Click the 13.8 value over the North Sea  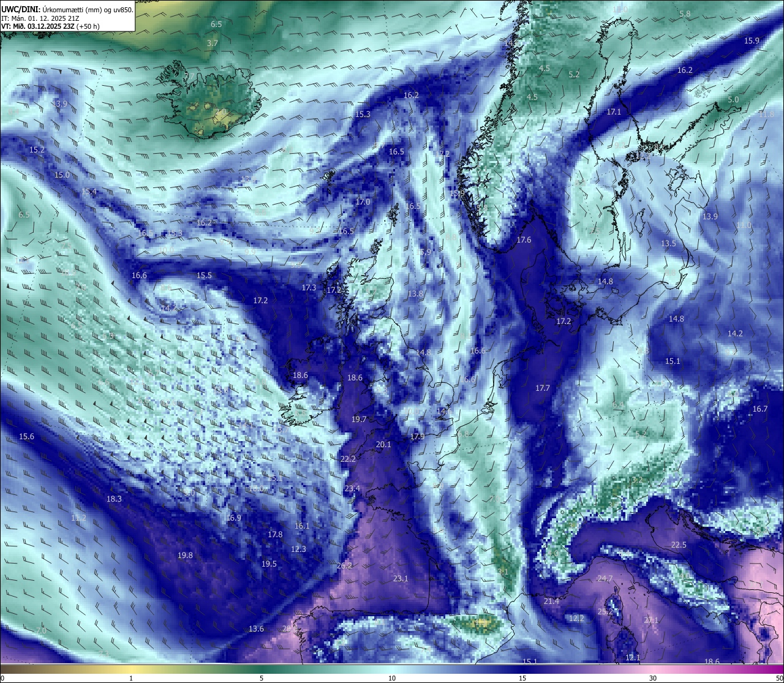pyautogui.click(x=415, y=293)
